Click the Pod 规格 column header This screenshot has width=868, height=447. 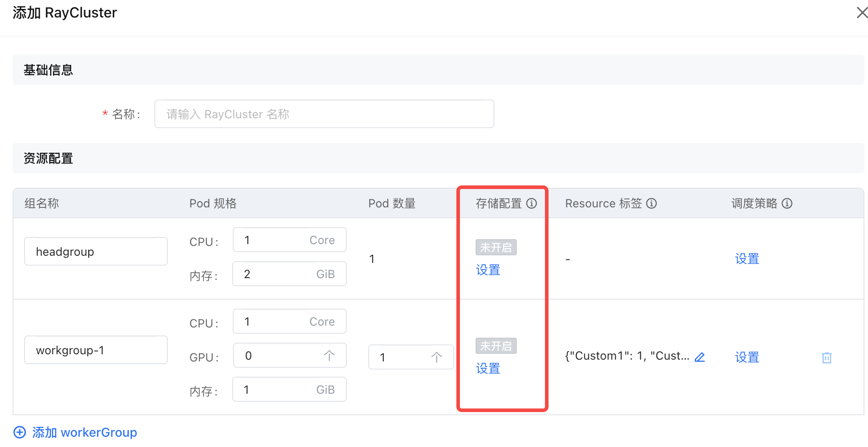pyautogui.click(x=213, y=203)
